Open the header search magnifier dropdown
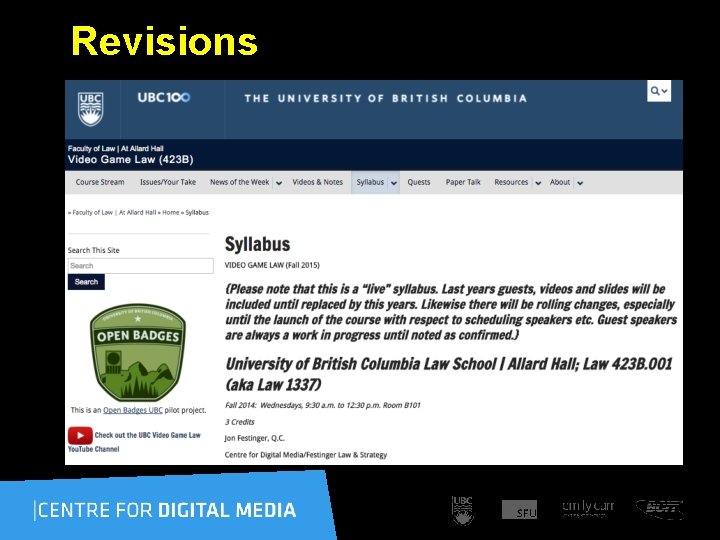Screen dimensions: 720x540 (659, 91)
